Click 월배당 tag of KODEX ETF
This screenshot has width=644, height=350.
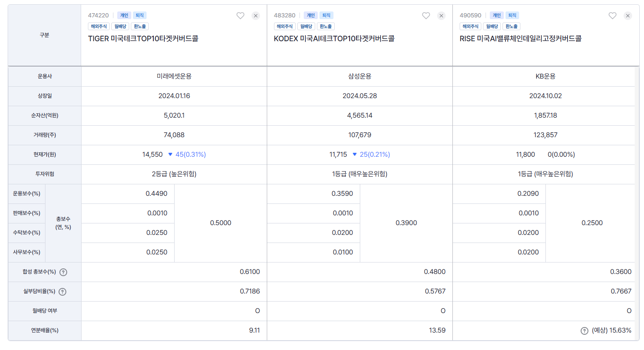pos(306,26)
